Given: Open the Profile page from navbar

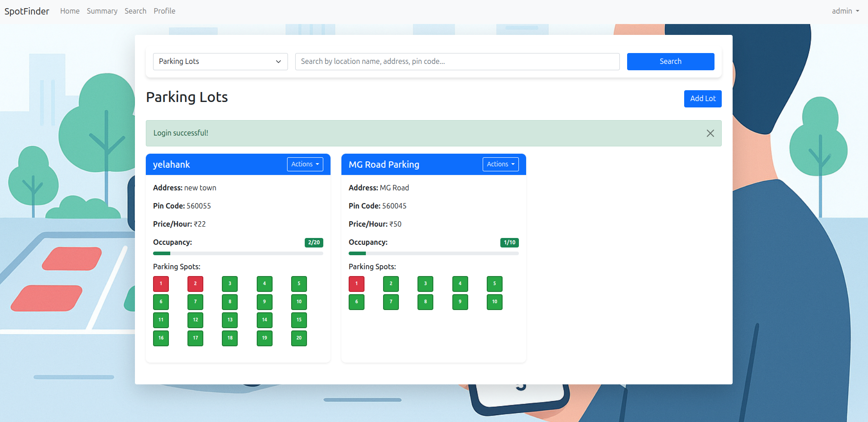Looking at the screenshot, I should [x=164, y=11].
